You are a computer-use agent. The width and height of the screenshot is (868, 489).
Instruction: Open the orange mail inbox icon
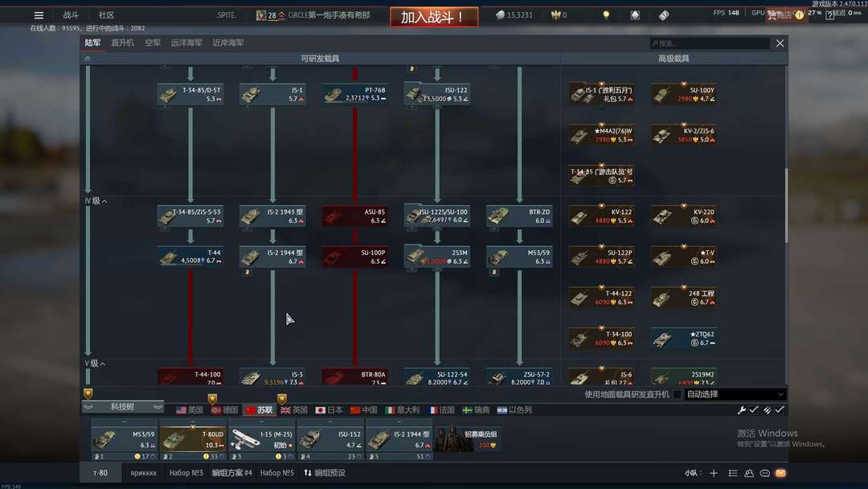(x=780, y=473)
